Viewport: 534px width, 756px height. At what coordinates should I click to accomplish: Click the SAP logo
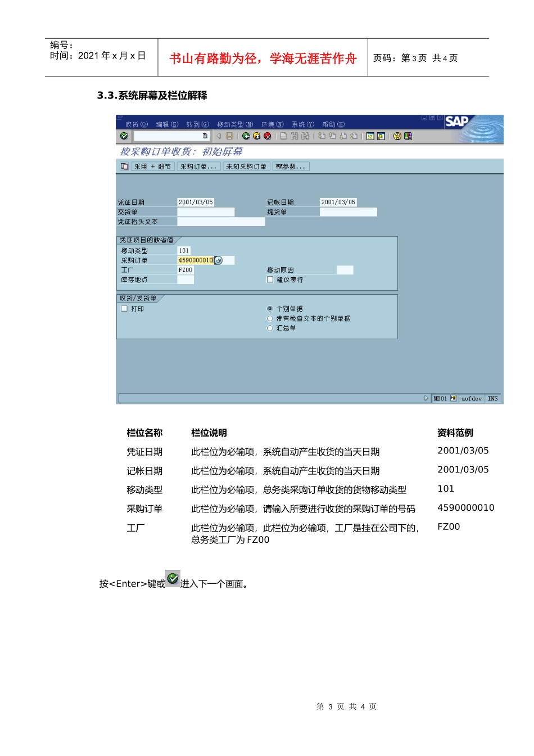(x=457, y=121)
